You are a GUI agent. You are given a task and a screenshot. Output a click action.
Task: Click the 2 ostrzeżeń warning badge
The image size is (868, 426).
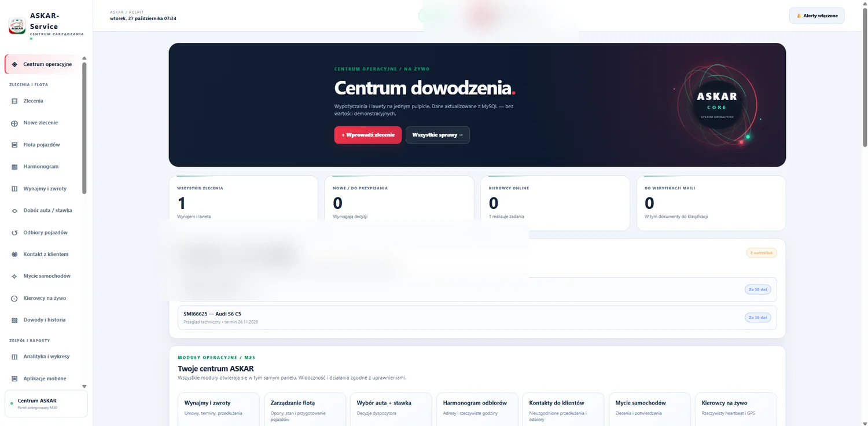pos(762,253)
